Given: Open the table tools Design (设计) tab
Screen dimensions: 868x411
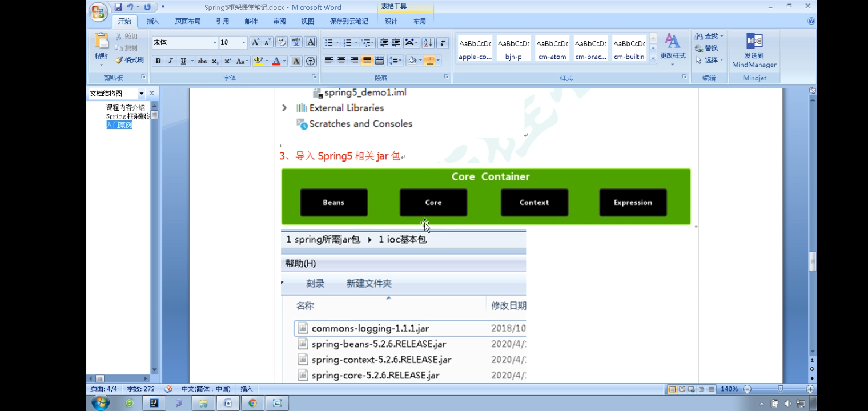Looking at the screenshot, I should point(391,21).
